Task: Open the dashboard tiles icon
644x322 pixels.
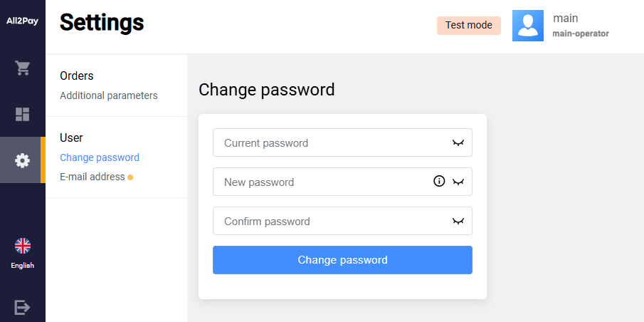Action: pos(23,114)
